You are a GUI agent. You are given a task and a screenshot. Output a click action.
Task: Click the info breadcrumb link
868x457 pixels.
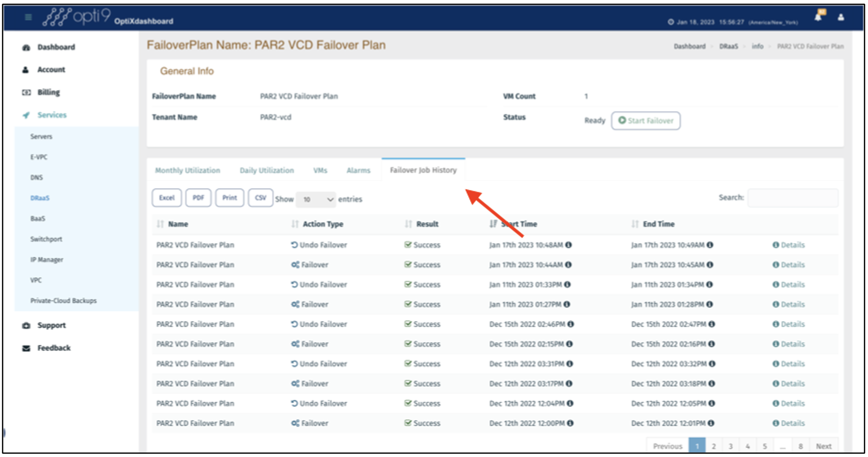coord(757,46)
